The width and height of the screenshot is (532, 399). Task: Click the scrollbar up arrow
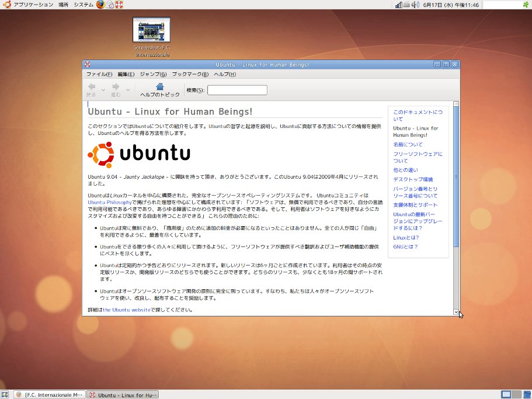pos(456,104)
